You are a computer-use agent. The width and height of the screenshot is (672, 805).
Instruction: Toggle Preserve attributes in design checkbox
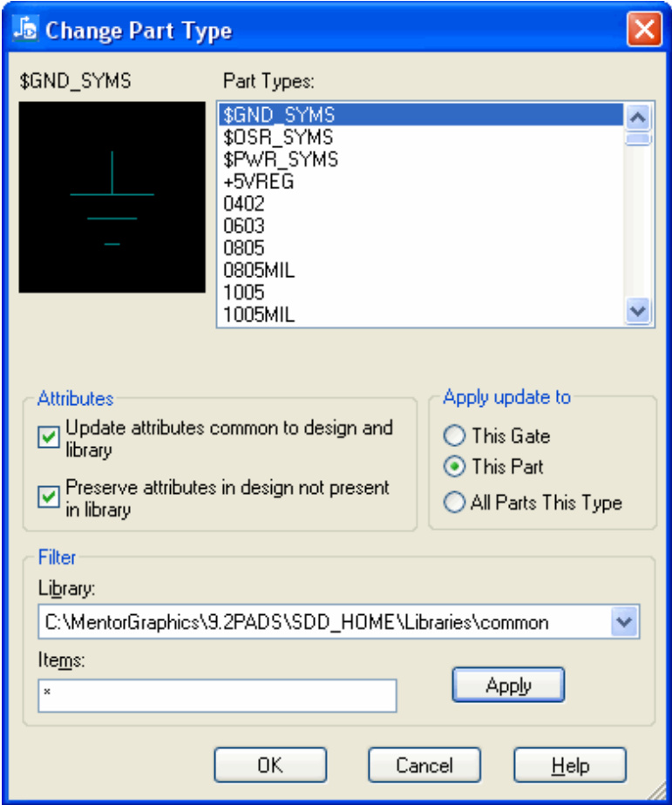pyautogui.click(x=49, y=498)
